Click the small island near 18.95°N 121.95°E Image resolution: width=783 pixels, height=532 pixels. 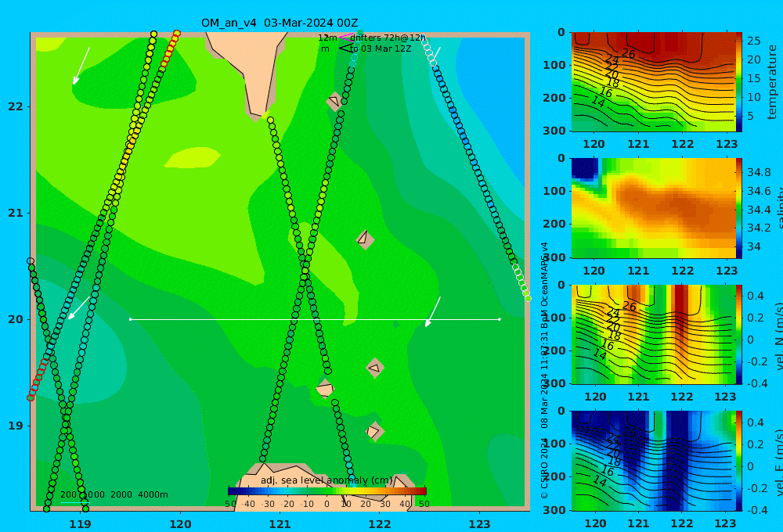tap(374, 431)
